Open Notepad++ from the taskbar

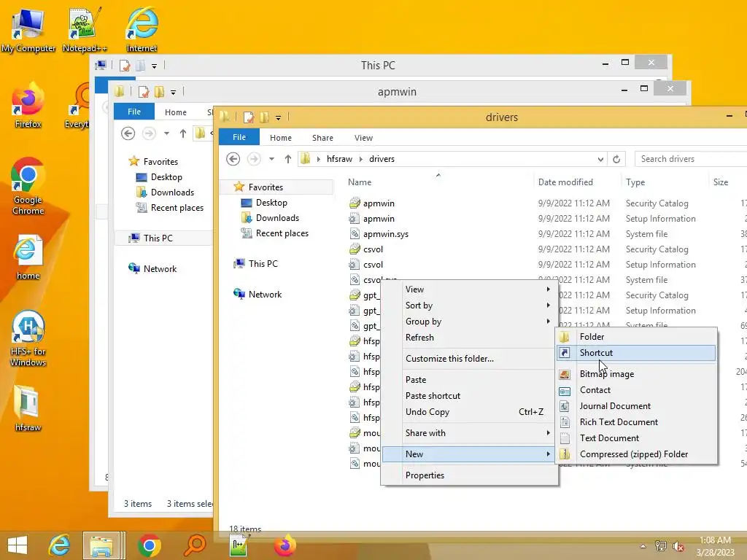pos(239,545)
